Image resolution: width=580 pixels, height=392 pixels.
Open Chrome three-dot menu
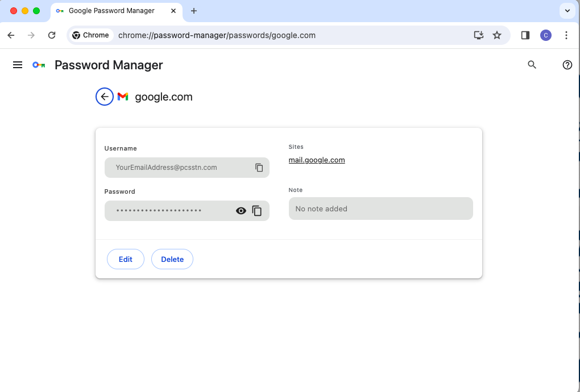(x=566, y=35)
